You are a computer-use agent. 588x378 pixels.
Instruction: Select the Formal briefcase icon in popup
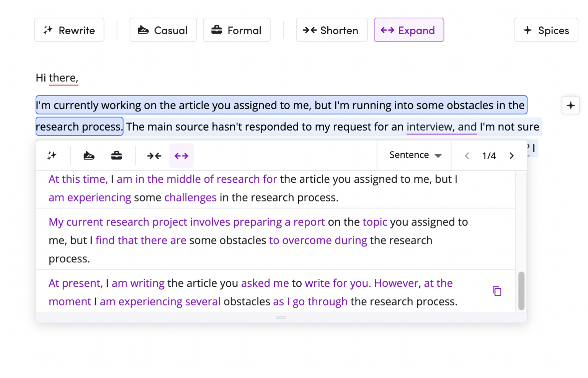click(x=116, y=155)
